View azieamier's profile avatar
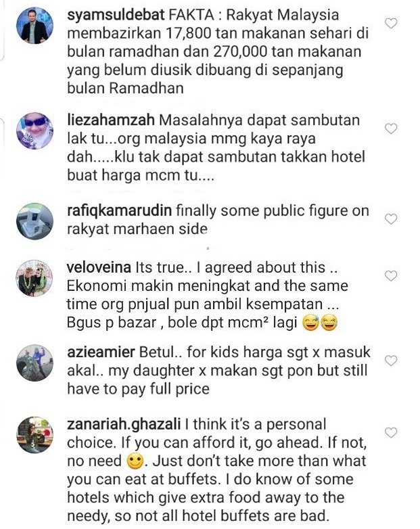Screen dimensions: 420x529 (34, 363)
